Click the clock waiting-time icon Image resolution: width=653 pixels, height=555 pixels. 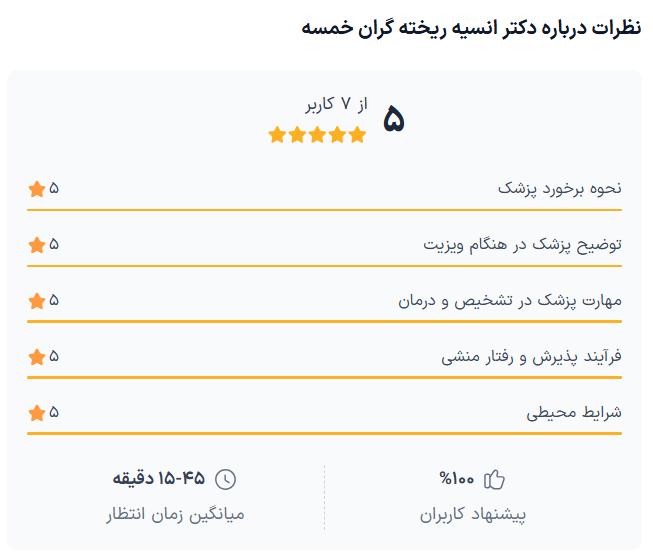coord(226,479)
